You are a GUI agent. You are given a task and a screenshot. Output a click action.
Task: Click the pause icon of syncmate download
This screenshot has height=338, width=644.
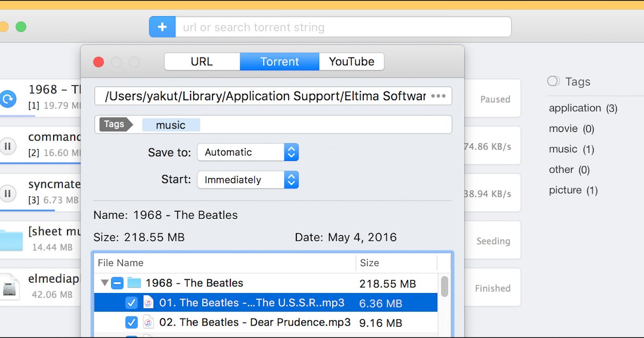coord(7,193)
